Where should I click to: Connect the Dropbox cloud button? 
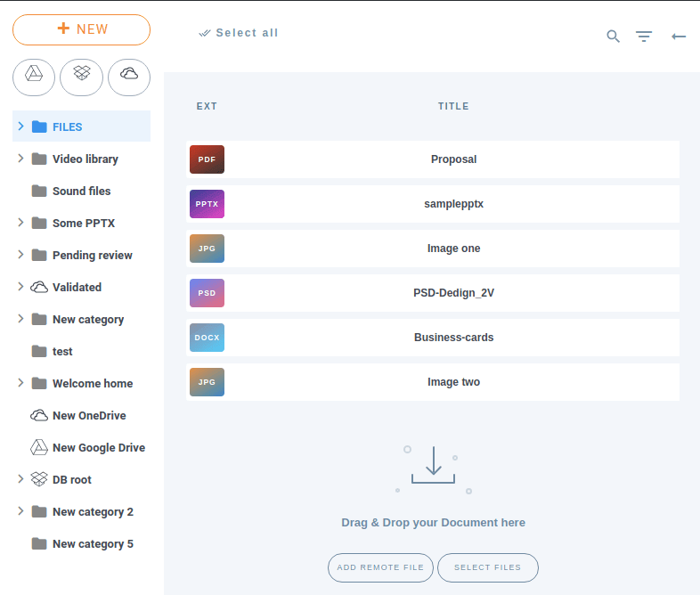click(81, 77)
